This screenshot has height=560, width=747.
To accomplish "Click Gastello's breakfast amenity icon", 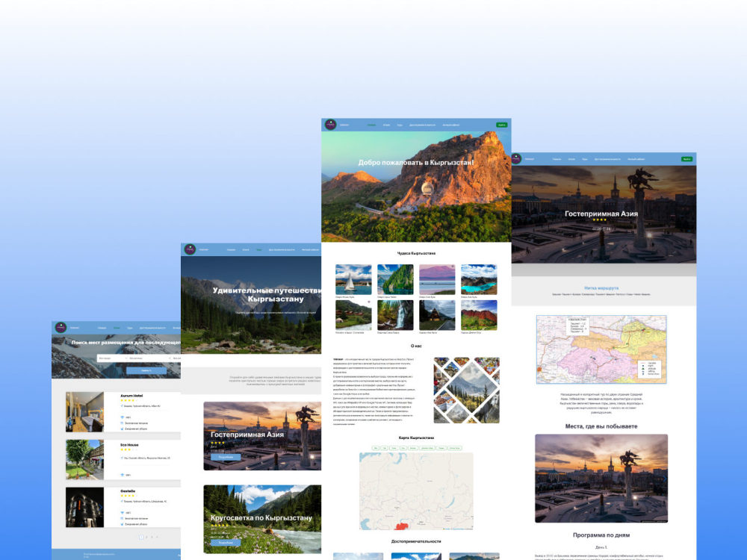I will point(123,519).
